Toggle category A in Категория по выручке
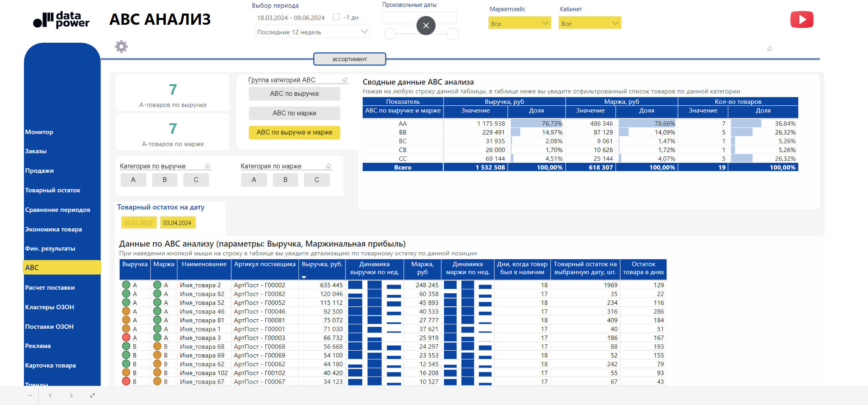This screenshot has height=405, width=868. (x=133, y=180)
